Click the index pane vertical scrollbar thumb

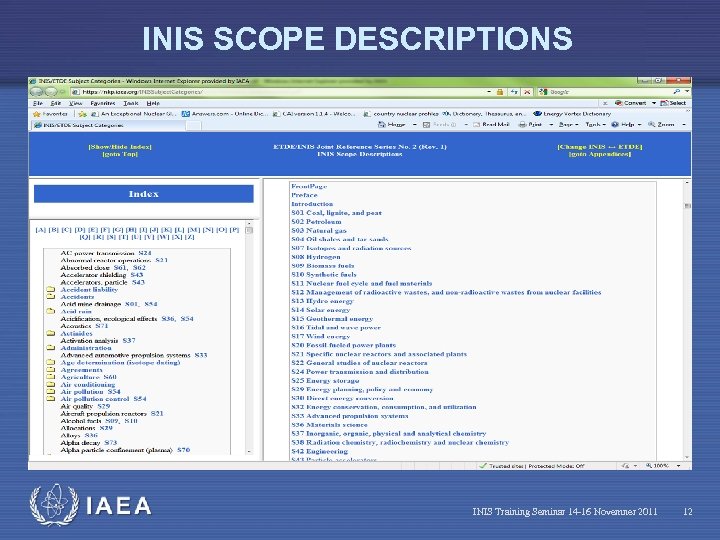(x=249, y=231)
